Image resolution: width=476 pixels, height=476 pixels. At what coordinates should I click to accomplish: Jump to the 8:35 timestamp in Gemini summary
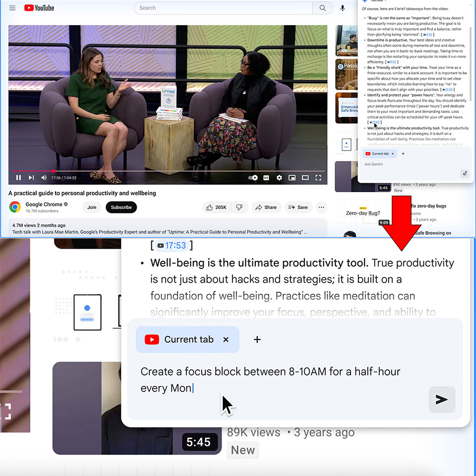427,35
